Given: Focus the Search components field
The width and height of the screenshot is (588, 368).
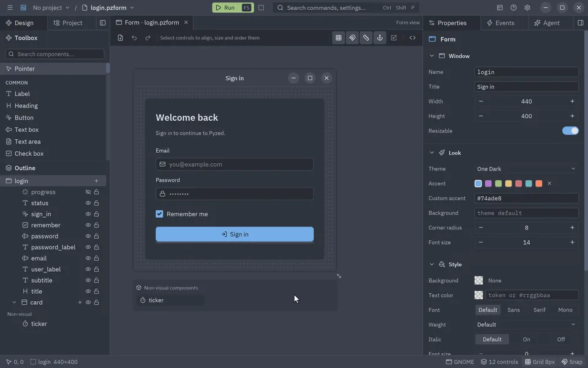Looking at the screenshot, I should pyautogui.click(x=55, y=54).
